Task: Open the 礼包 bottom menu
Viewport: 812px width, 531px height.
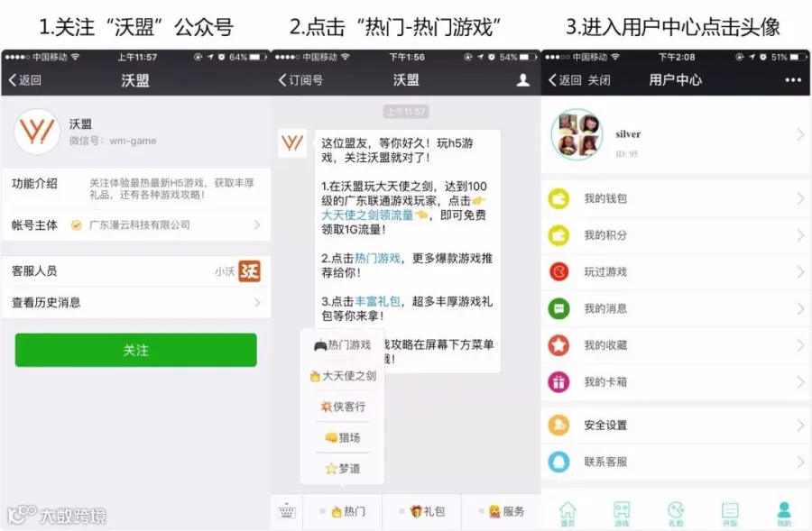Action: [x=422, y=512]
